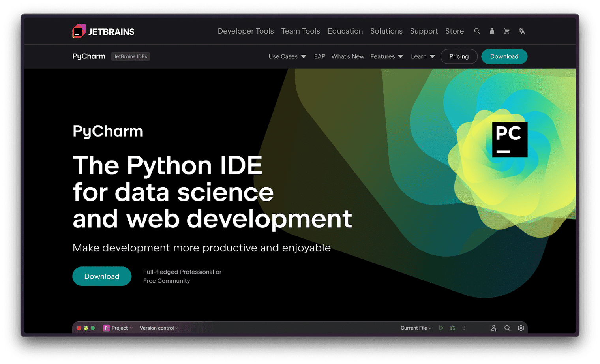Click the green maximize dot in IDE window
This screenshot has width=600, height=364.
[93, 328]
